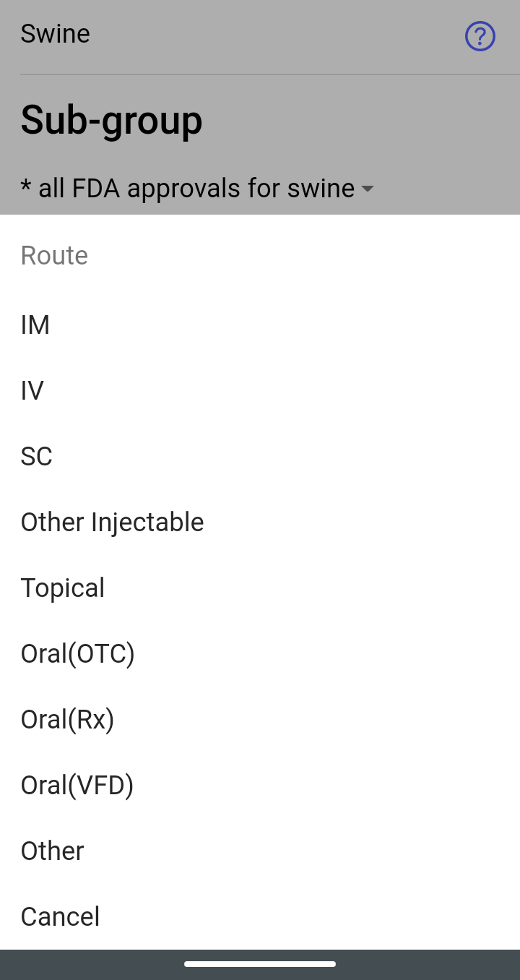Open the all FDA approvals for swine selector

197,188
